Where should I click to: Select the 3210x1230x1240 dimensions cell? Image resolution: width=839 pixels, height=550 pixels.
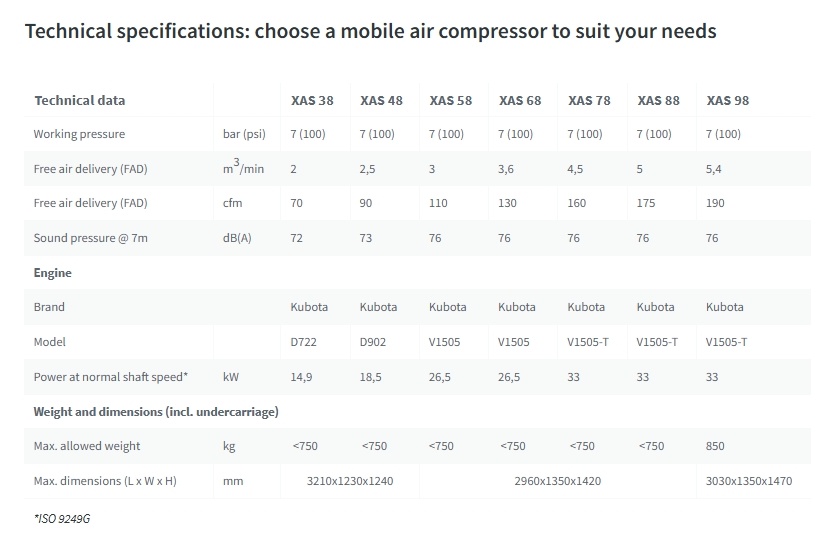[x=350, y=481]
